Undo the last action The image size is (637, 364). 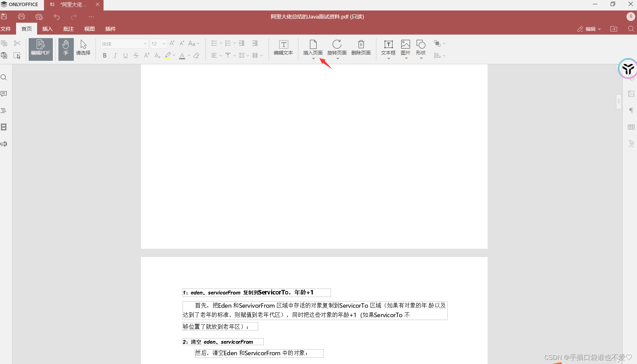pos(57,16)
